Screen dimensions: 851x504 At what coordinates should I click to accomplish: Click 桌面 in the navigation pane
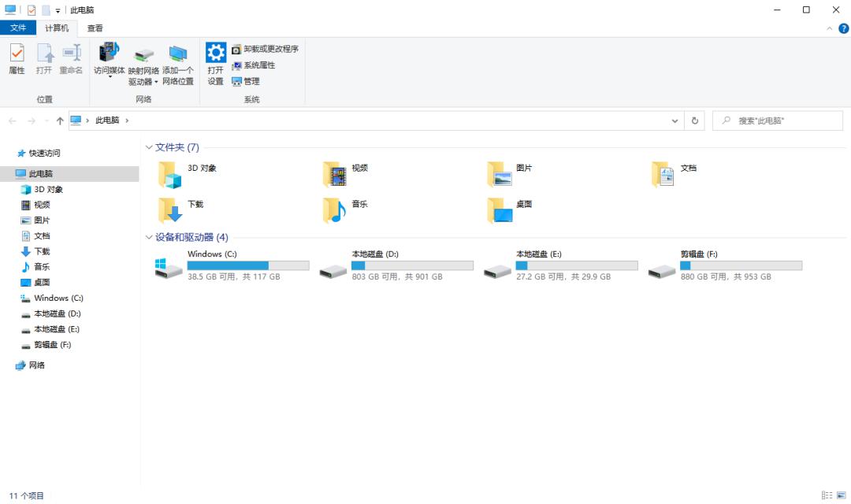[42, 283]
